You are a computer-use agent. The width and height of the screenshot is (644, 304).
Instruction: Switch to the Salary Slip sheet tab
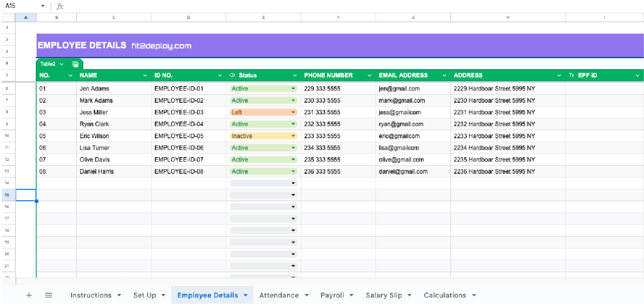coord(384,295)
